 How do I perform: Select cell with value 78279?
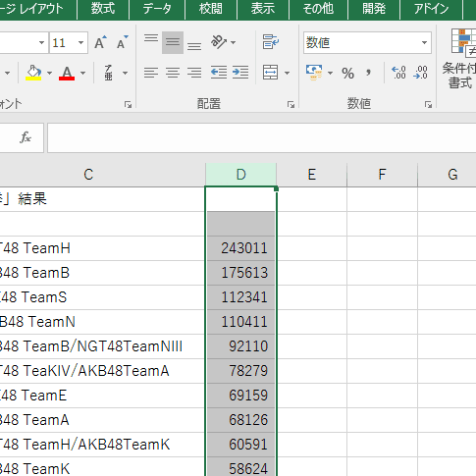[240, 371]
